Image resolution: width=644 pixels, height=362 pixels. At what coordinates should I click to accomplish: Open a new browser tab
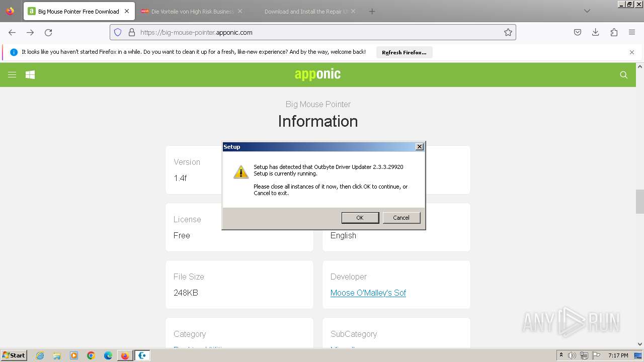(372, 11)
